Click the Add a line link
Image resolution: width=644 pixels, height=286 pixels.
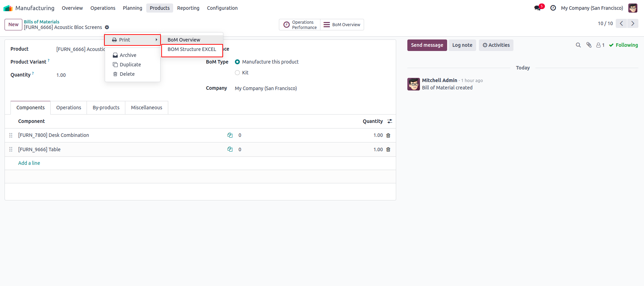pos(29,163)
